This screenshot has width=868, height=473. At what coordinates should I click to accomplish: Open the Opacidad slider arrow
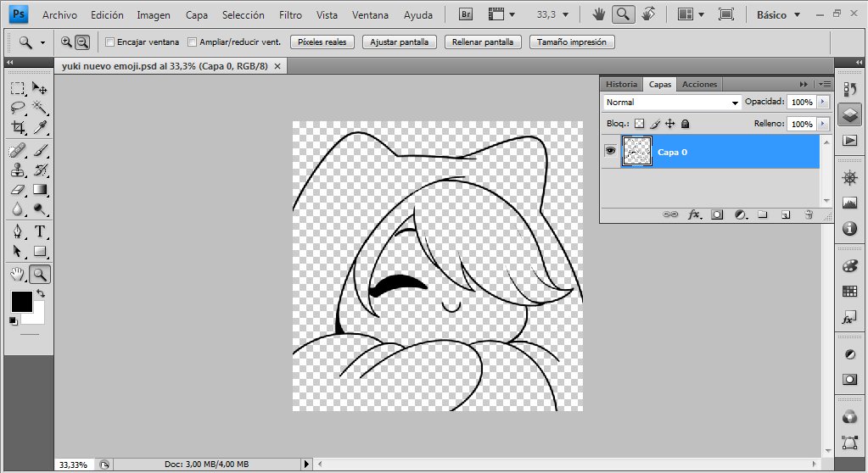coord(823,102)
